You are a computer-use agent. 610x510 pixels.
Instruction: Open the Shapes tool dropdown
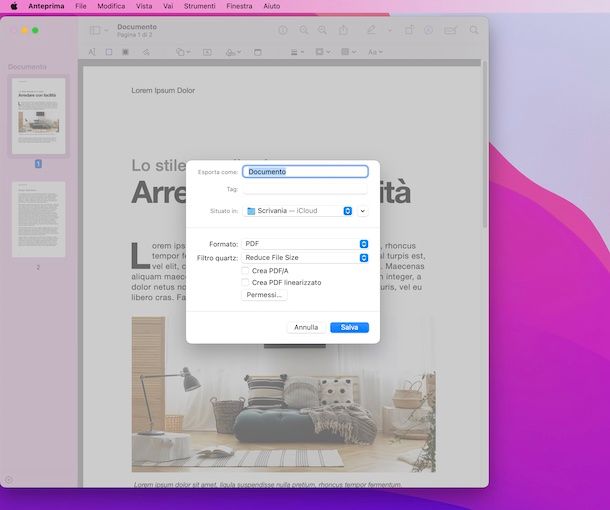coord(183,52)
